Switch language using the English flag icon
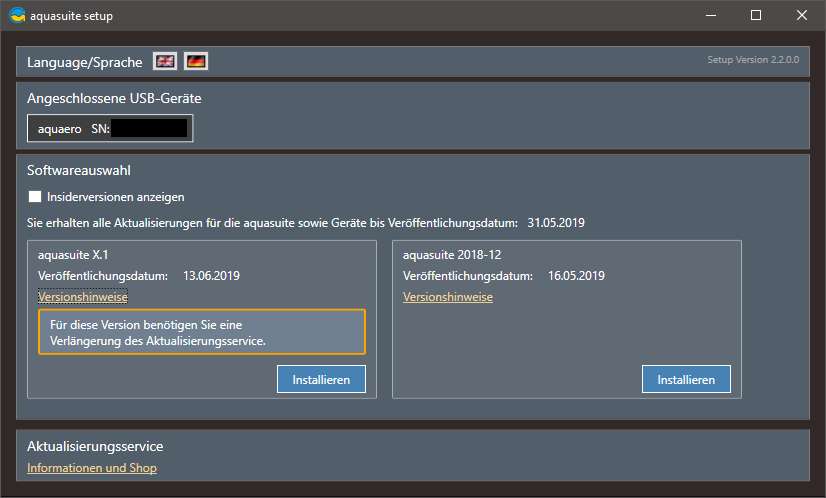The height and width of the screenshot is (498, 826). pyautogui.click(x=165, y=61)
